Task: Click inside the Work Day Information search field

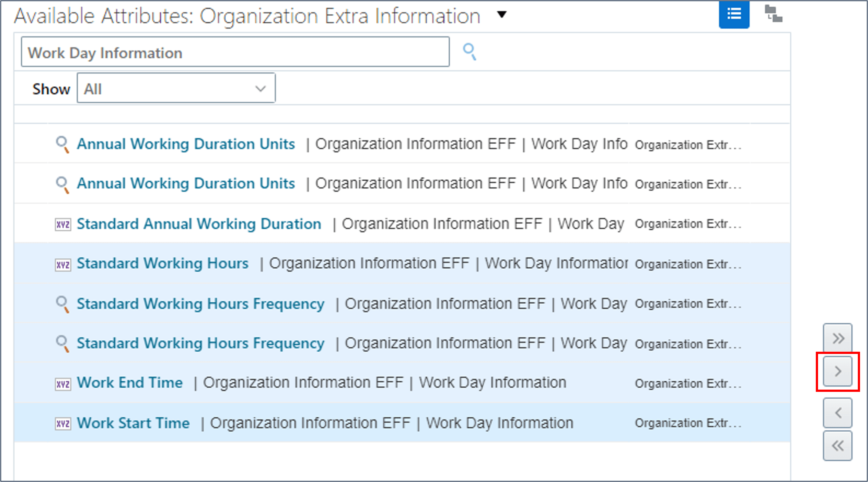Action: tap(235, 52)
